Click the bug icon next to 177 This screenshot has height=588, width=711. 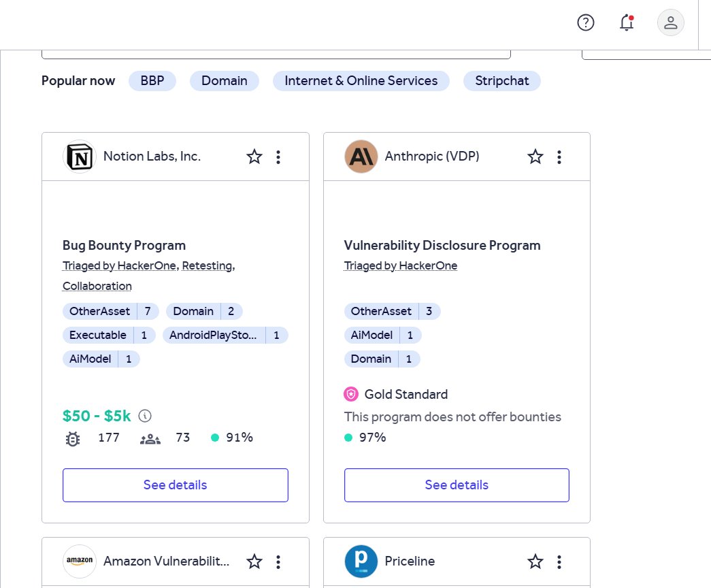click(x=73, y=438)
